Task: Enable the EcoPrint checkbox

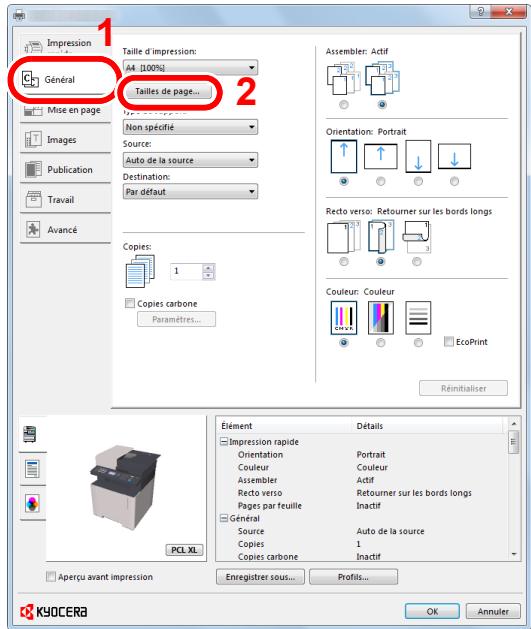Action: point(449,341)
